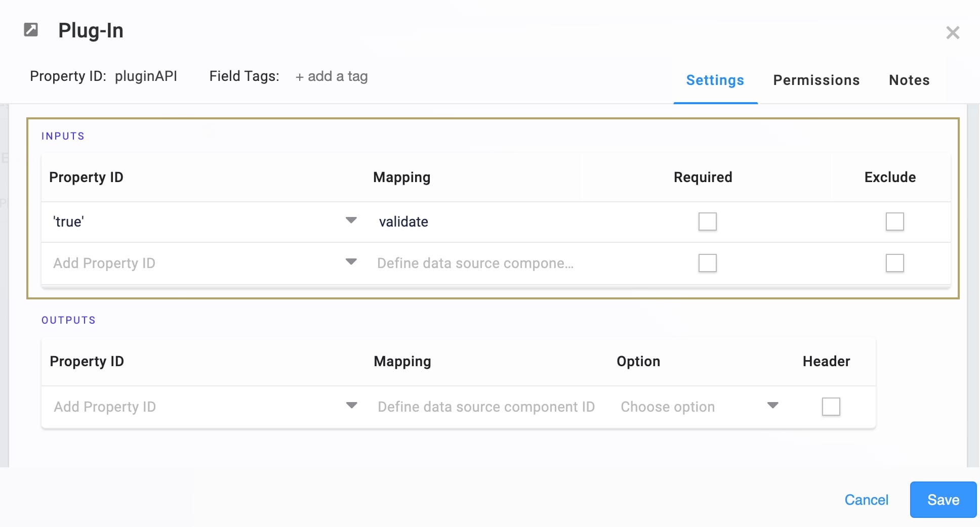
Task: Add a field tag
Action: coord(332,76)
